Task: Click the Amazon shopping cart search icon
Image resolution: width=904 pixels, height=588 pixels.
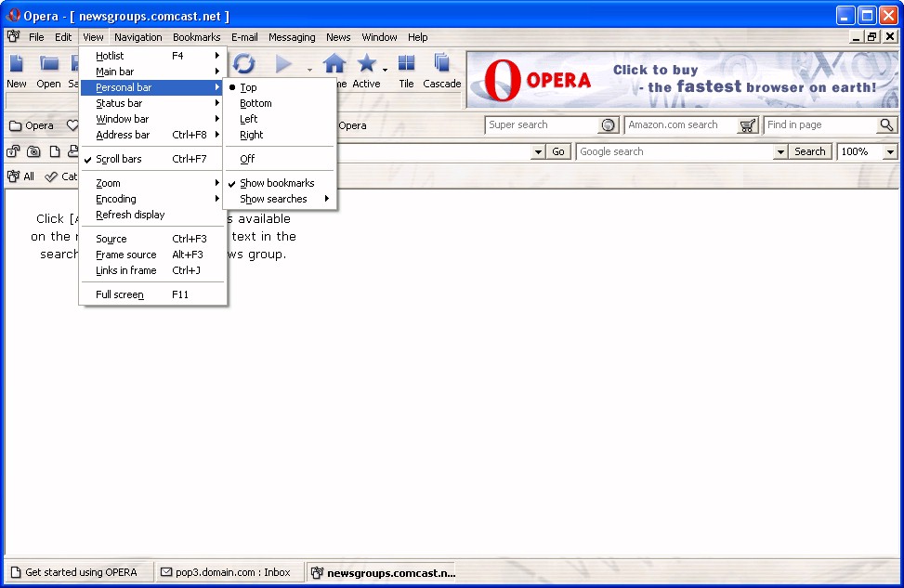Action: pyautogui.click(x=748, y=125)
